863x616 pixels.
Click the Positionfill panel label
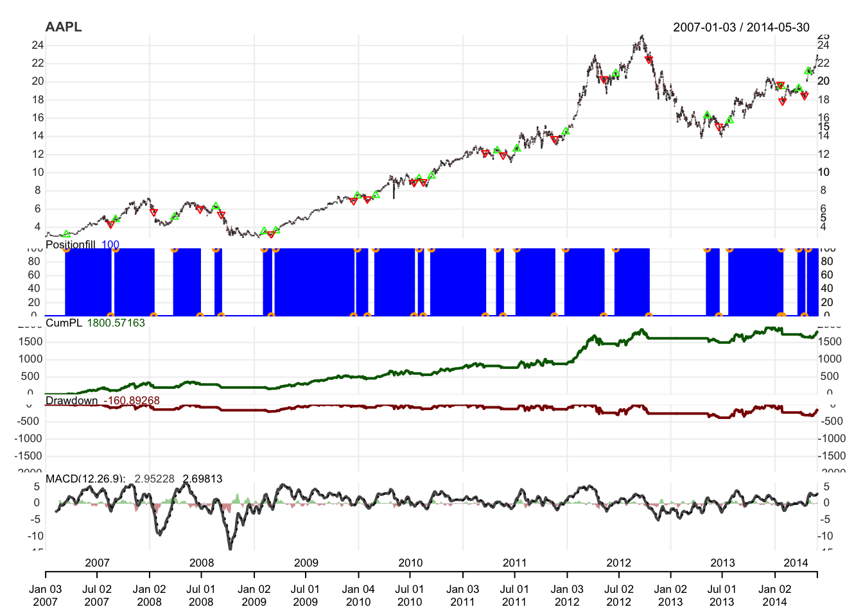71,244
